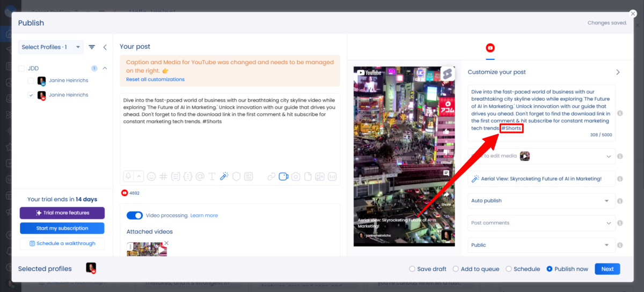
Task: Click the document file icon
Action: [308, 176]
